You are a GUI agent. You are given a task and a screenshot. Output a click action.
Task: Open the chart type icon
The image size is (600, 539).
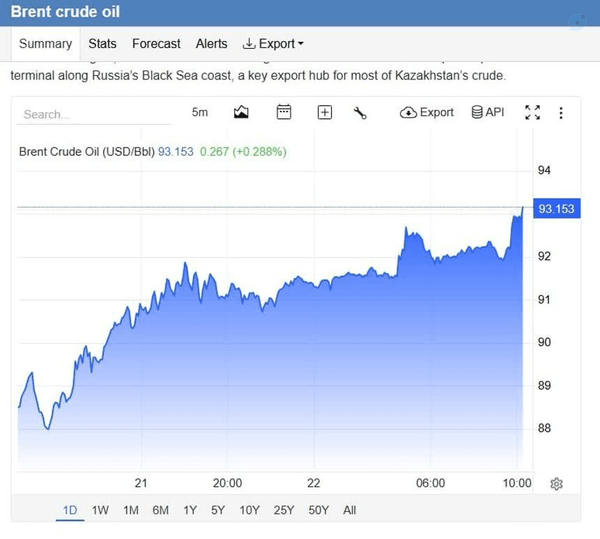coord(241,112)
